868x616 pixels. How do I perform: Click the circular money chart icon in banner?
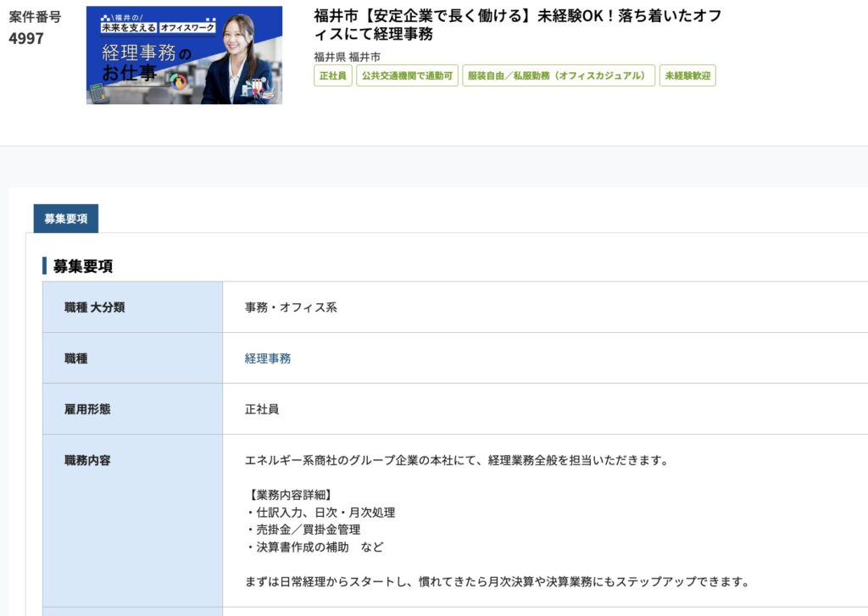point(179,81)
